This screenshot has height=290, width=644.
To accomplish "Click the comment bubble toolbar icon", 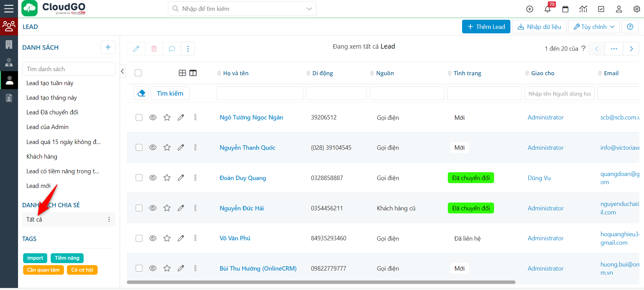I will 172,49.
